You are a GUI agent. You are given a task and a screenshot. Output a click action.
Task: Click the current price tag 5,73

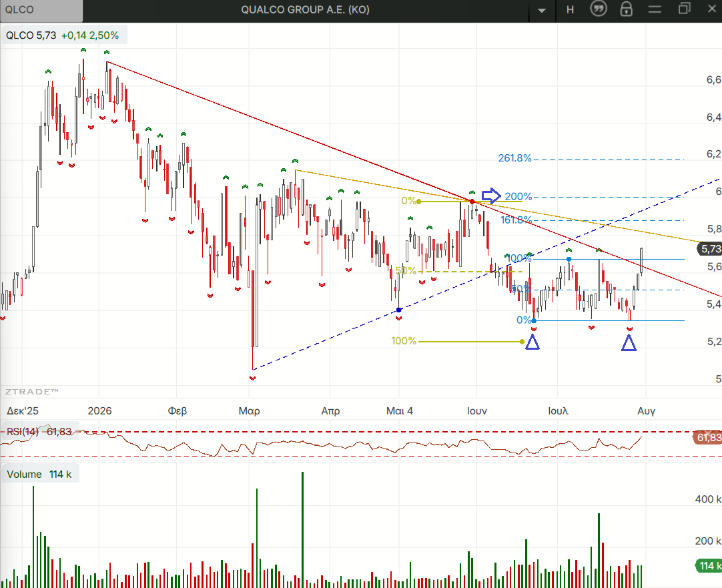tap(710, 249)
